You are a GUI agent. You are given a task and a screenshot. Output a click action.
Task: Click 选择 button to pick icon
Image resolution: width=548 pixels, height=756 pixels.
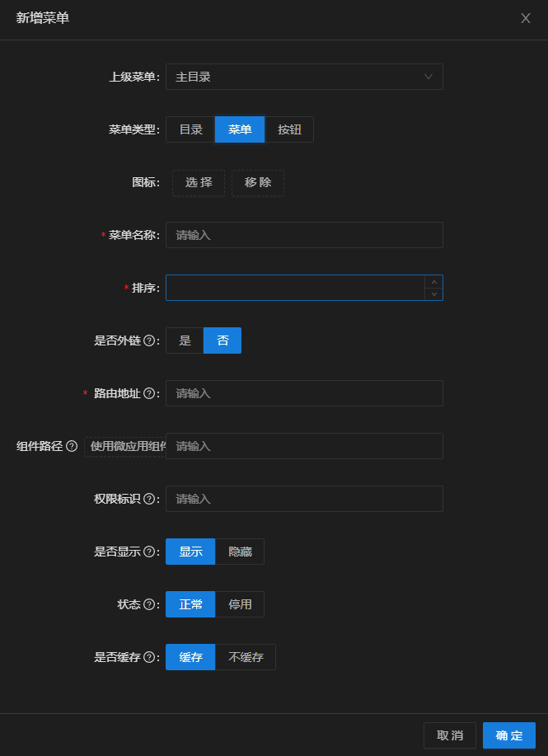pyautogui.click(x=199, y=183)
